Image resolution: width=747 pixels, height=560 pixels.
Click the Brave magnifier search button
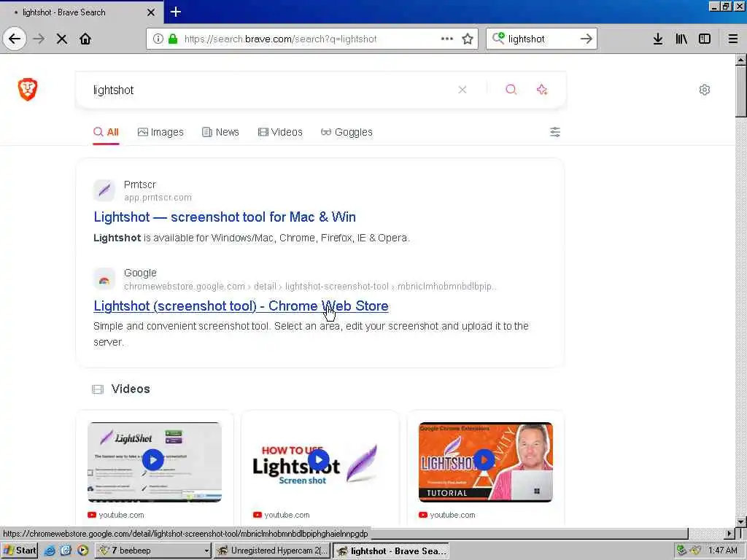point(511,90)
